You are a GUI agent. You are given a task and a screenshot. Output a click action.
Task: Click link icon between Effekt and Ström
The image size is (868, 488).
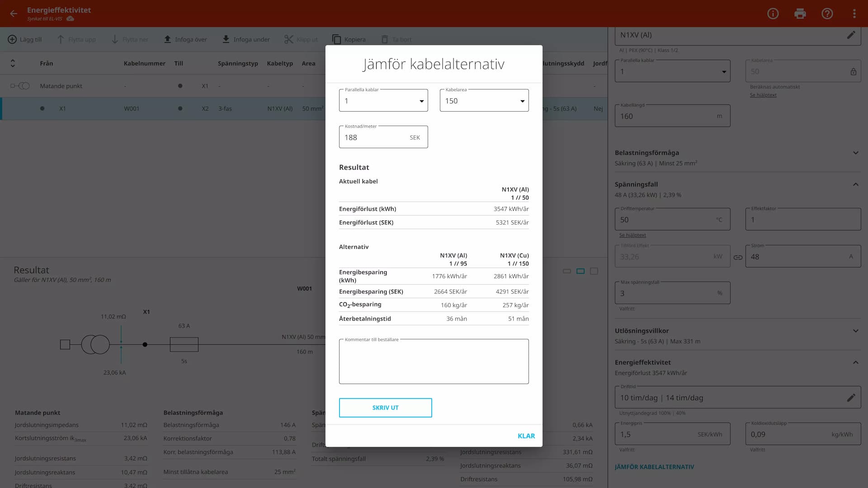coord(738,257)
